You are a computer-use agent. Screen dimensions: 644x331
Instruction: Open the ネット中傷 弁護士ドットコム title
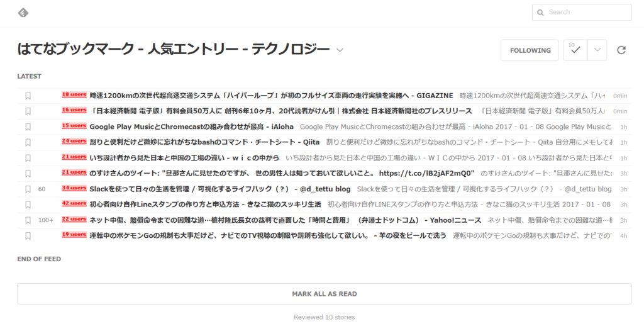[285, 220]
